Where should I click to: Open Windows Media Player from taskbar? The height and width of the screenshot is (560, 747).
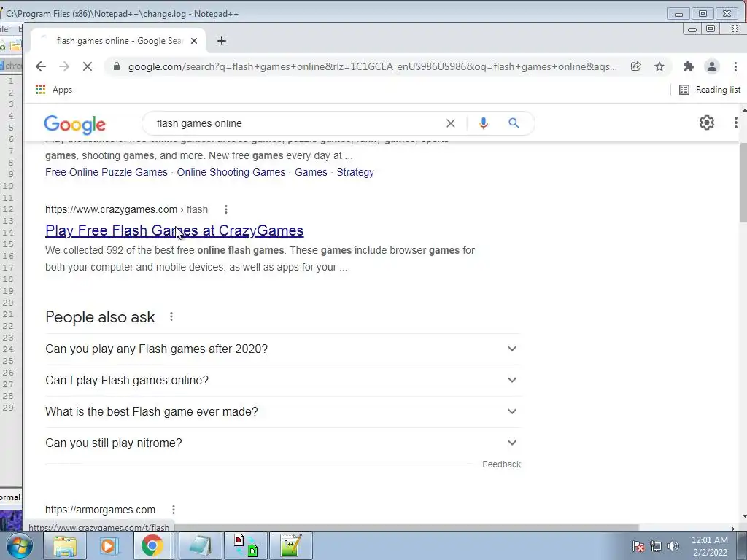(x=108, y=545)
